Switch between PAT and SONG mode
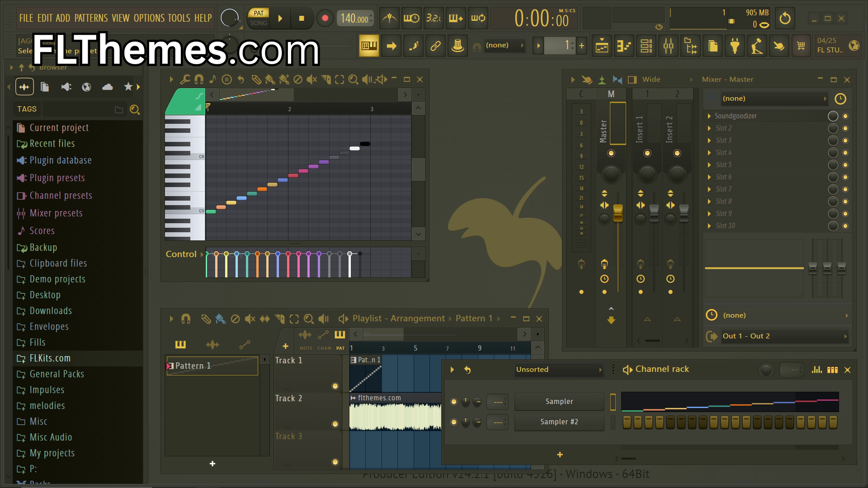Image resolution: width=868 pixels, height=488 pixels. pos(259,18)
